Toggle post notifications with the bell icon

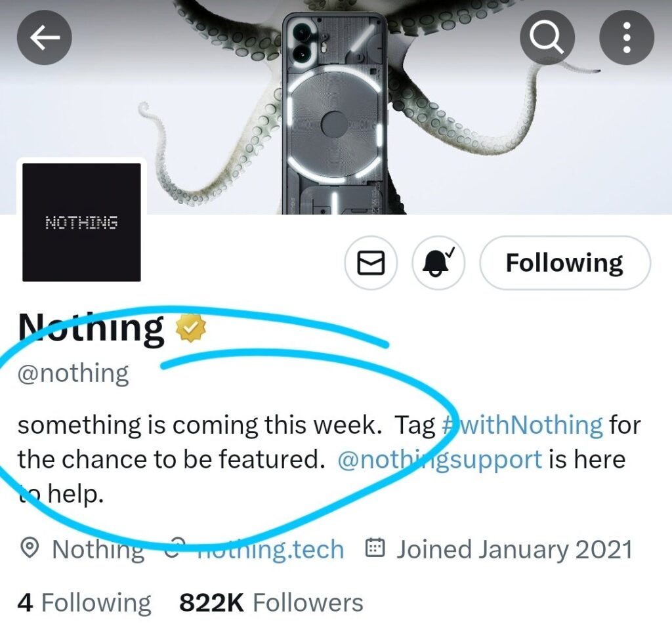(438, 263)
